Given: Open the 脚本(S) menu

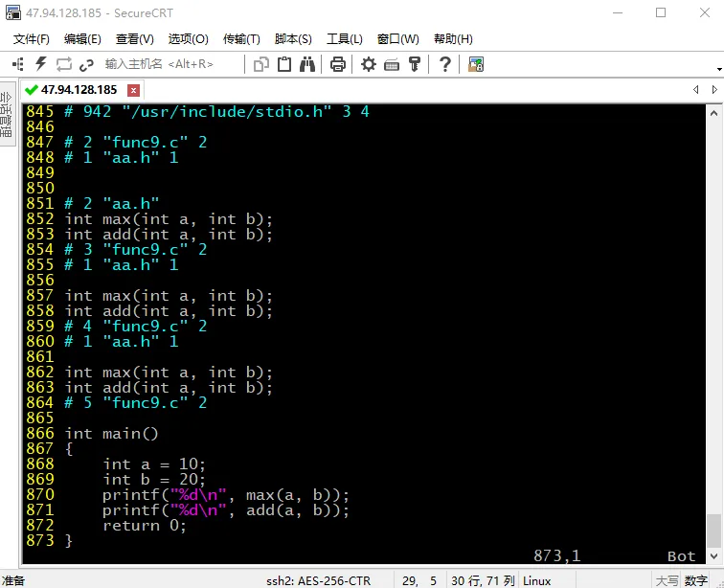Looking at the screenshot, I should (293, 39).
